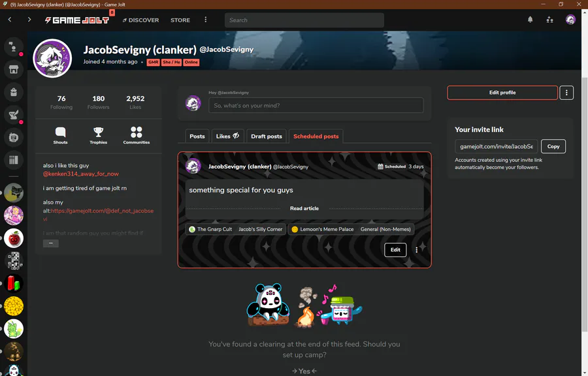The image size is (588, 376).
Task: Click the Edit profile button
Action: (x=502, y=93)
